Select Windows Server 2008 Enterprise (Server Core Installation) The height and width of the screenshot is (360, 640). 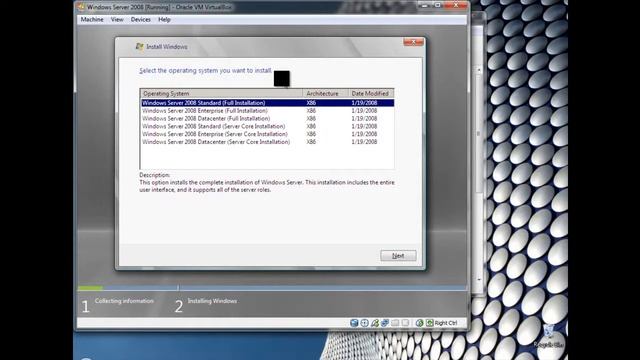[x=267, y=134]
